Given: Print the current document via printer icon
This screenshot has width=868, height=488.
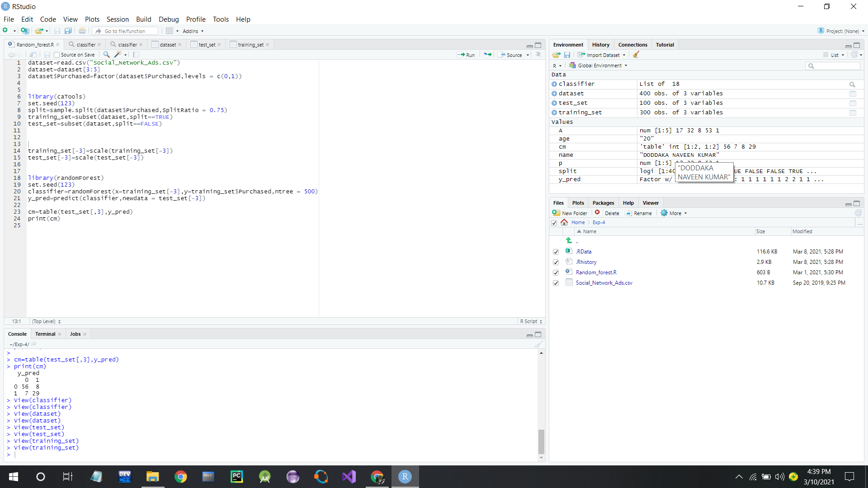Looking at the screenshot, I should pos(82,31).
